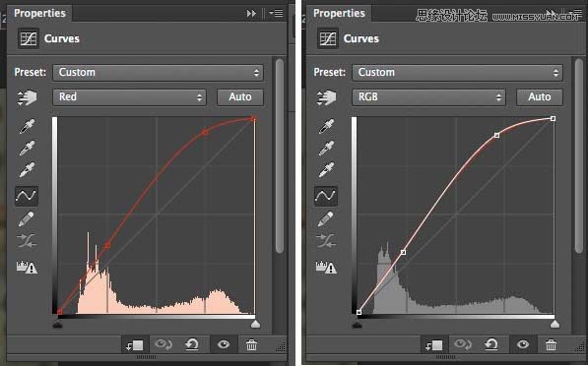Pick the black point eyedropper in Red panel

tap(27, 126)
